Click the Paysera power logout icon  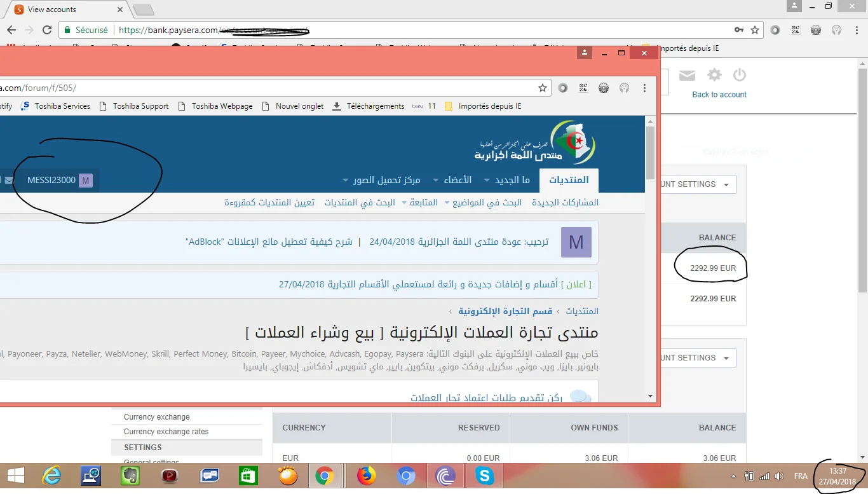coord(739,75)
